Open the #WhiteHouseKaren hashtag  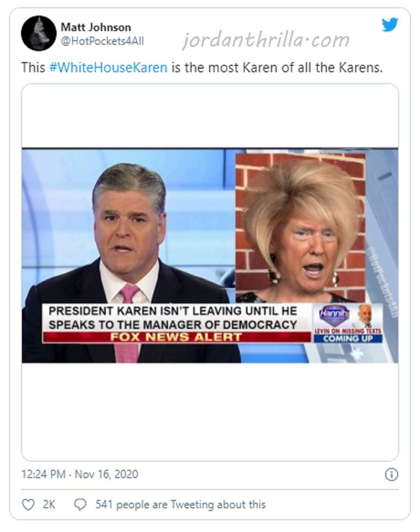[x=108, y=68]
